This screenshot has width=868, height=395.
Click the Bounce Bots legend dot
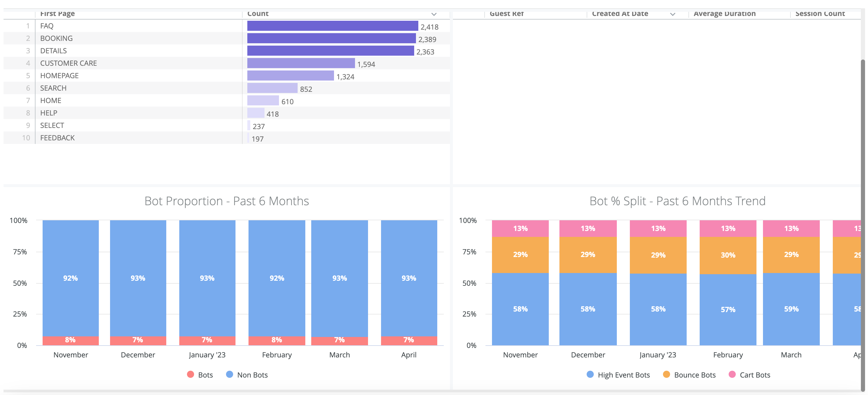click(x=666, y=375)
